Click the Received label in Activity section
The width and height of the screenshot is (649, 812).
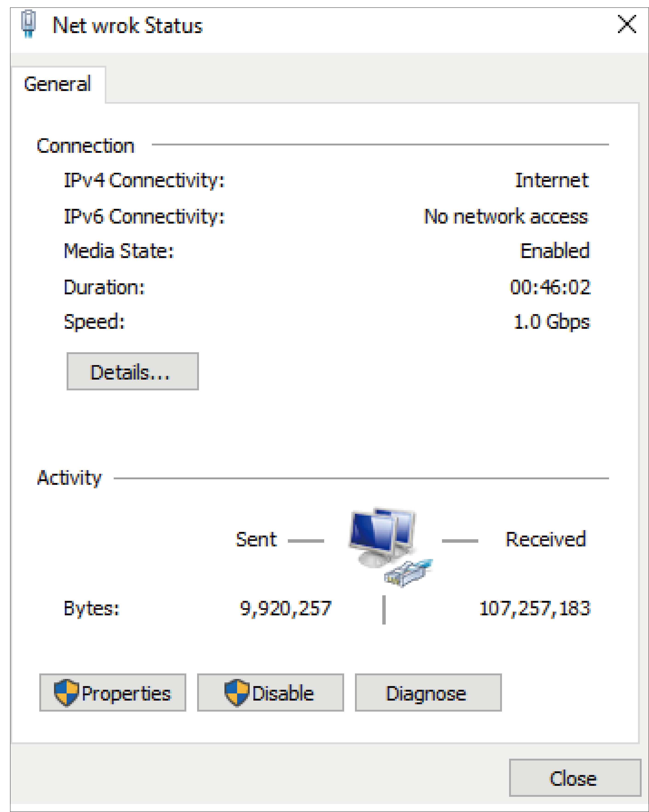(545, 539)
